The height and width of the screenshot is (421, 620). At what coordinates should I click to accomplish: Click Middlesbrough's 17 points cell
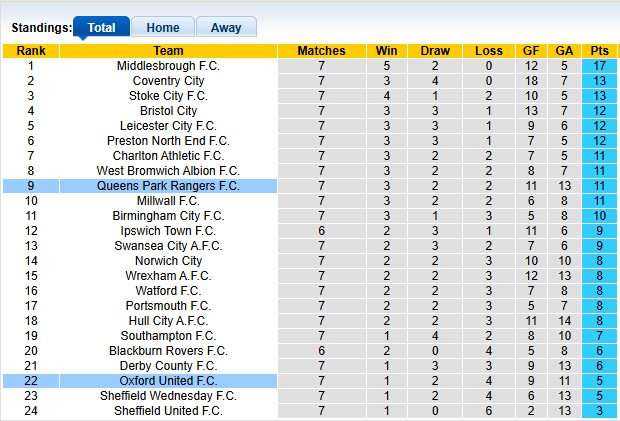(x=600, y=66)
